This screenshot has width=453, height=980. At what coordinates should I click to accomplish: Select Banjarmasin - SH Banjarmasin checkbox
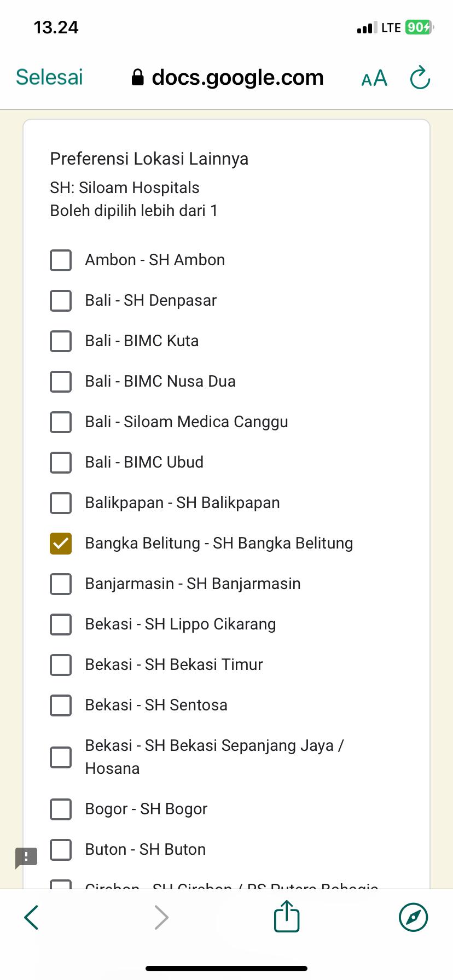point(61,584)
